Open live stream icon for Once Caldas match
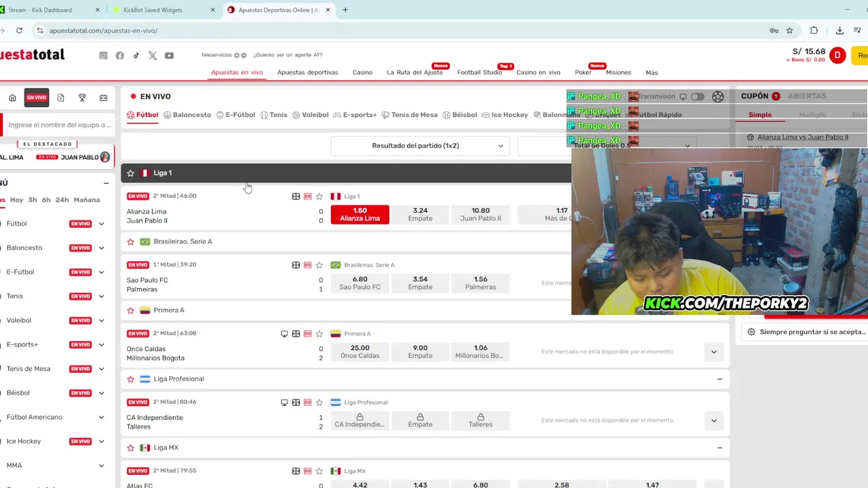 tap(284, 333)
